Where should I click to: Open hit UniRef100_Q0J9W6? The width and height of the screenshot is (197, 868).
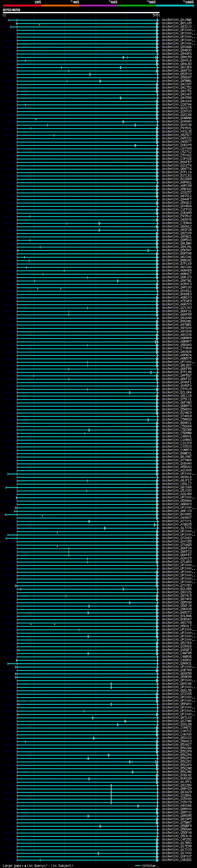(x=177, y=20)
